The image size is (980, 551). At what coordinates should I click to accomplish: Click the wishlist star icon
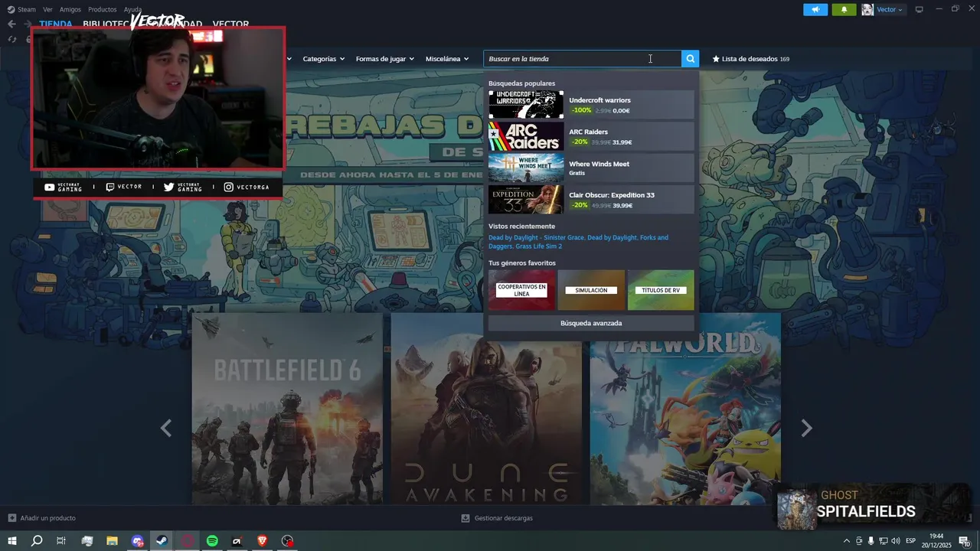[716, 59]
